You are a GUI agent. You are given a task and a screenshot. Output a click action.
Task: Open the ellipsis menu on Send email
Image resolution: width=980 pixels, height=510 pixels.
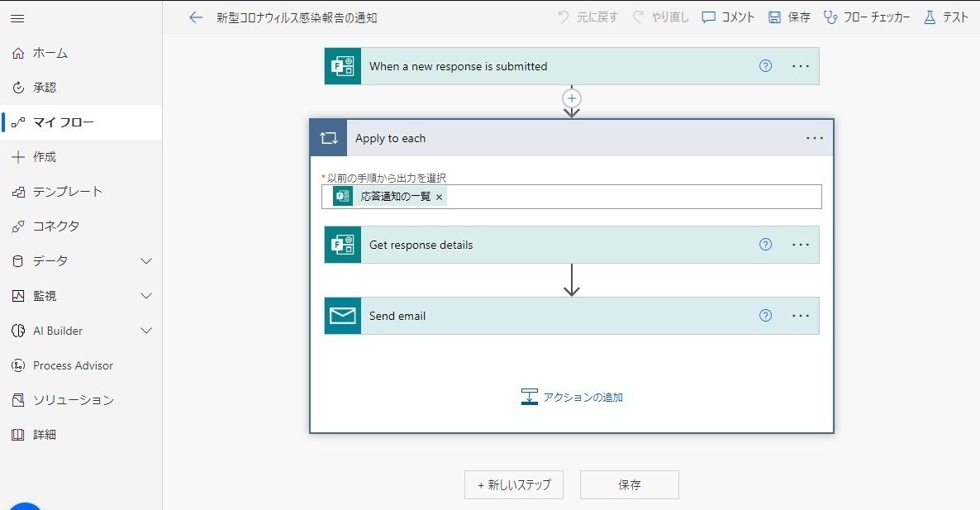click(x=800, y=315)
